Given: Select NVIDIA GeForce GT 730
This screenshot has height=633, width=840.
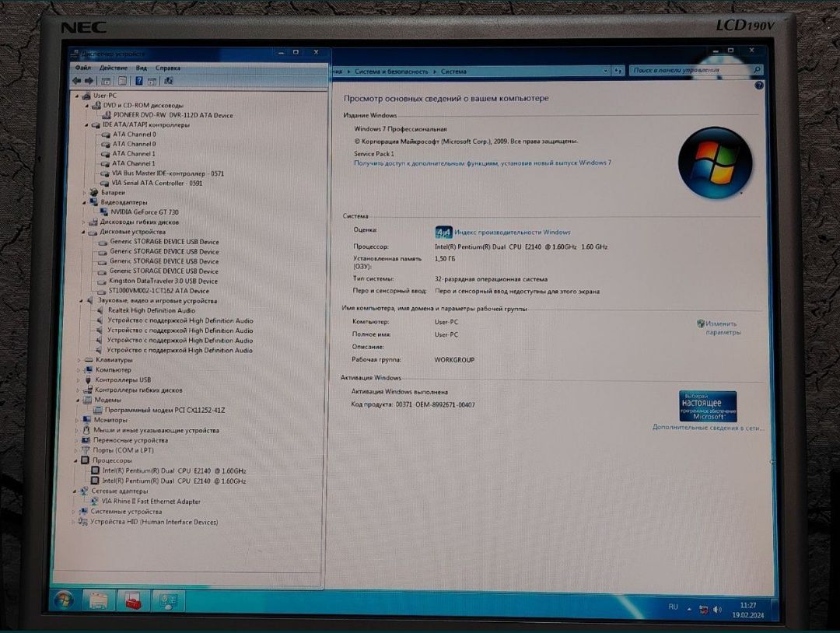Looking at the screenshot, I should (145, 212).
